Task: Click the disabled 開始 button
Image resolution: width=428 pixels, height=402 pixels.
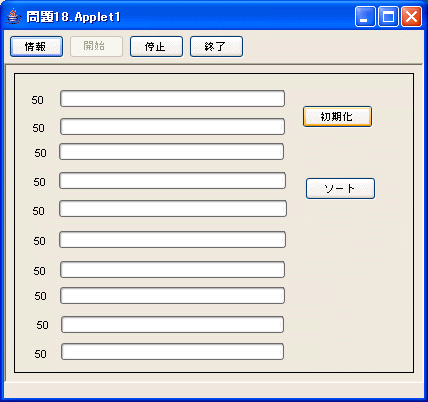Action: (x=96, y=47)
